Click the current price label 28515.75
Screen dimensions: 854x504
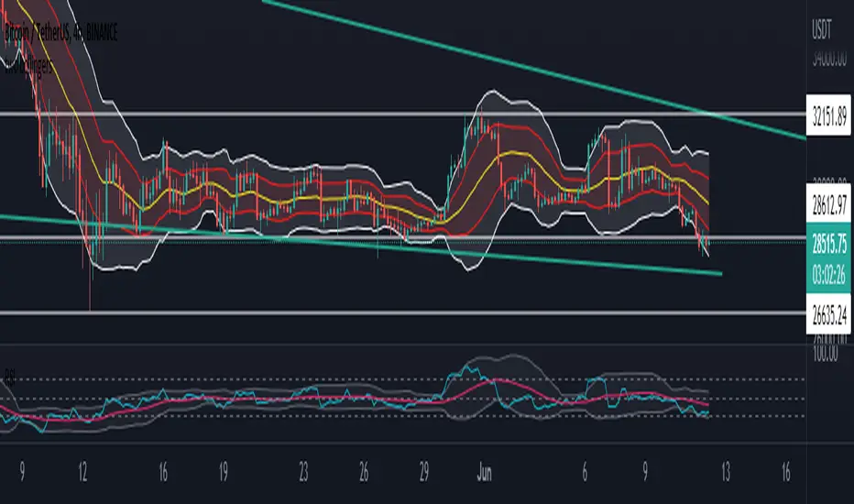coord(829,245)
